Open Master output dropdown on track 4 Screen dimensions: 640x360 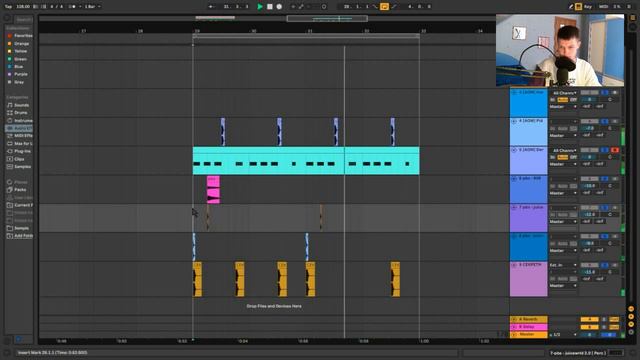click(x=563, y=136)
